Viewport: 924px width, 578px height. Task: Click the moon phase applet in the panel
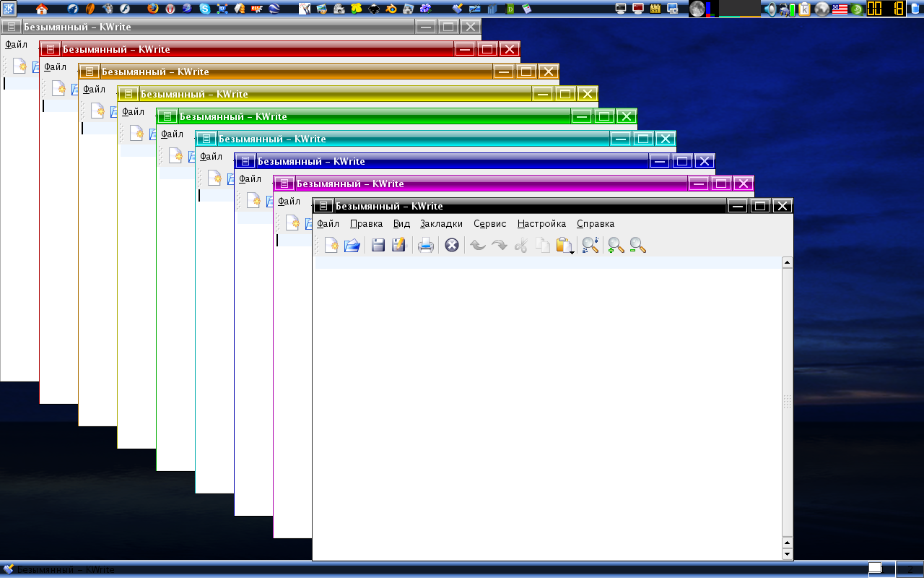(697, 9)
